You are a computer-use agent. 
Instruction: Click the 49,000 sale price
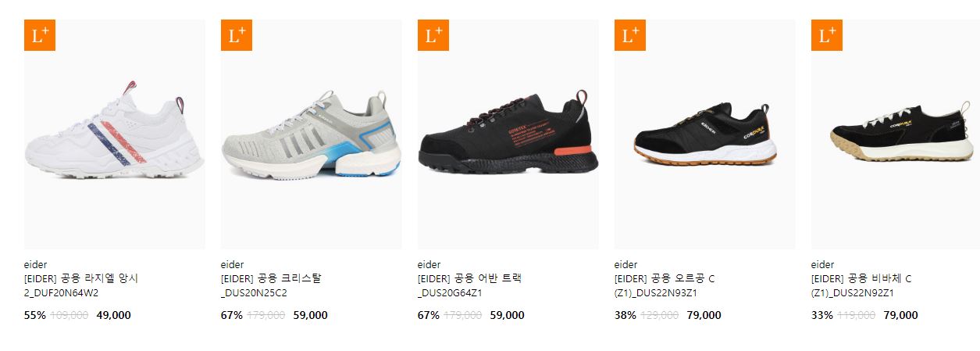point(113,316)
